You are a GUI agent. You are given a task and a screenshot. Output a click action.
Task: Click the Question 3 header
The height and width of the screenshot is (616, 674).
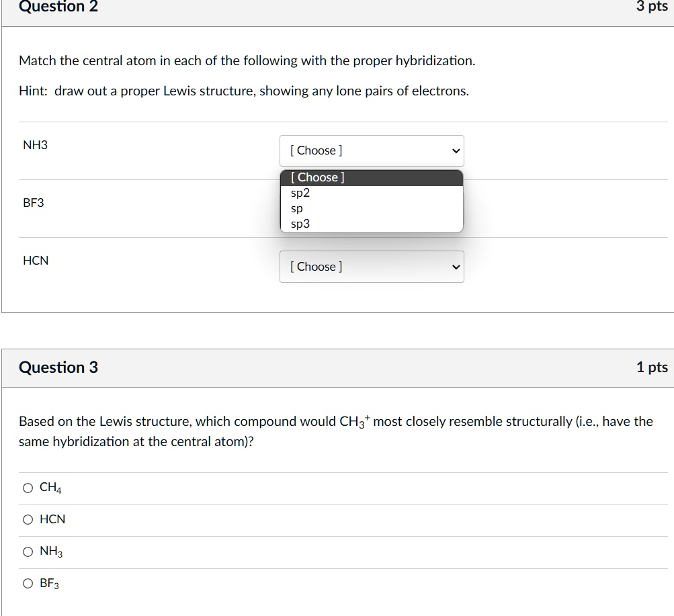[x=58, y=367]
